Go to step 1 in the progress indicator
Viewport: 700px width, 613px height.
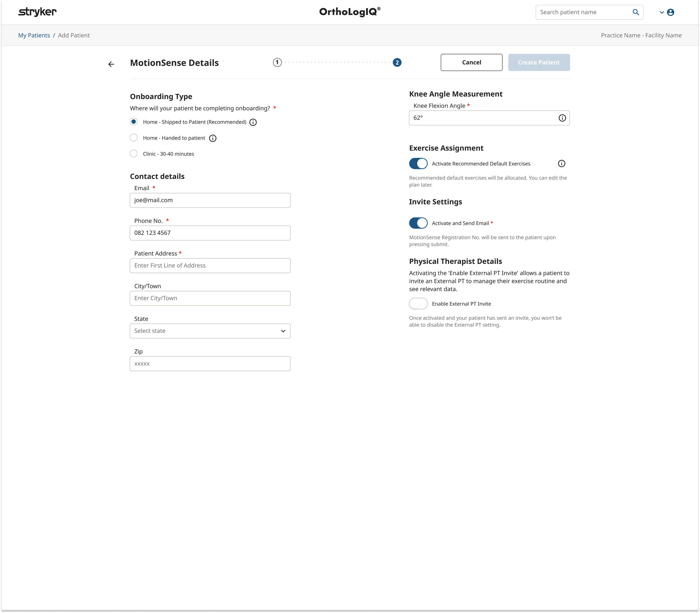(277, 63)
